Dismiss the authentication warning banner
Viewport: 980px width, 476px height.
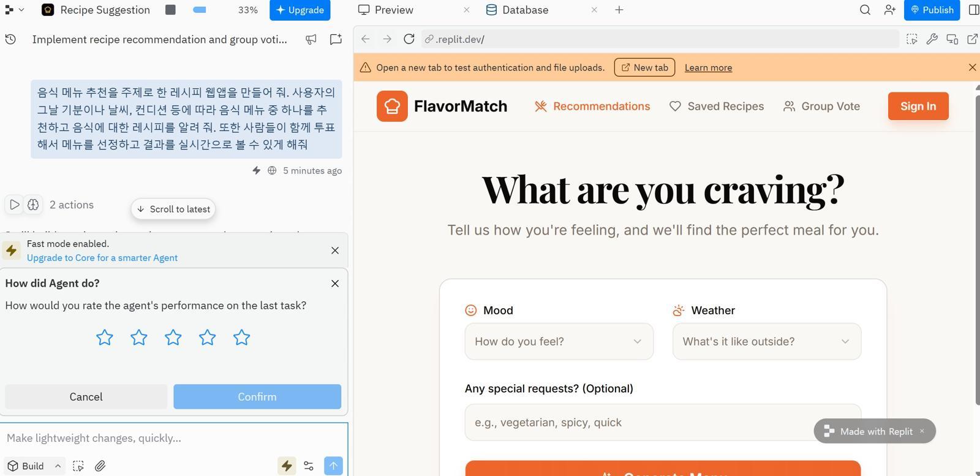[972, 67]
